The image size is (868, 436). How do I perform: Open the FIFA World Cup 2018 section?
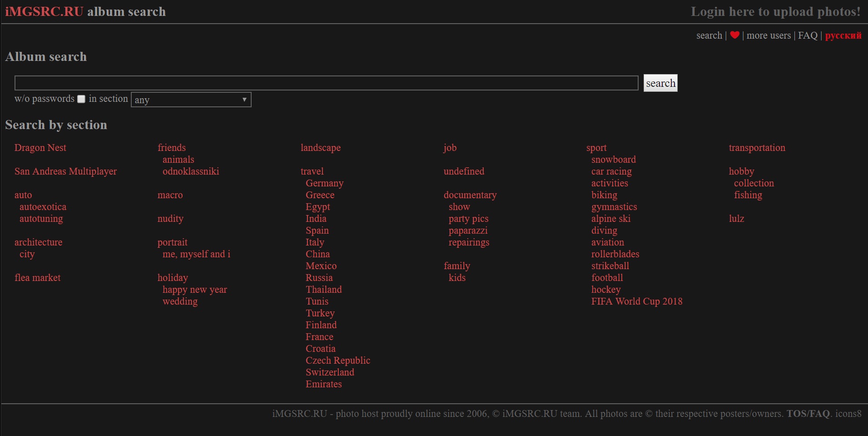(x=637, y=301)
